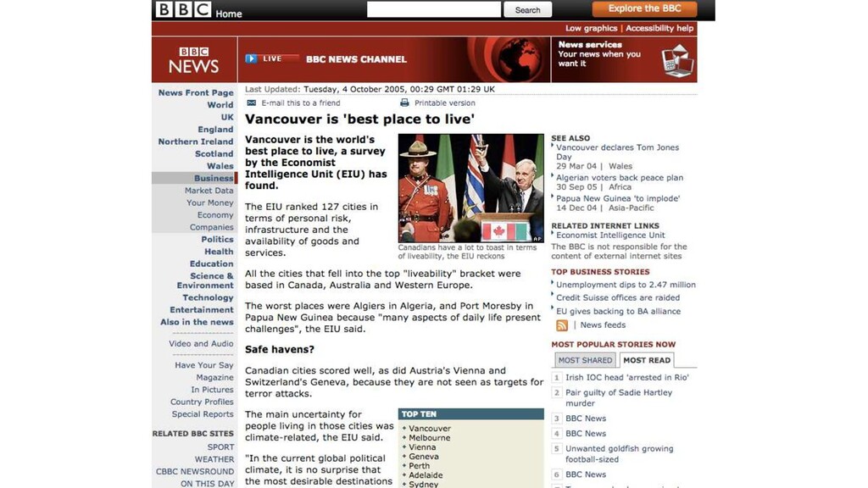
Task: Click the Canadian Mountie article photo
Action: pos(471,188)
